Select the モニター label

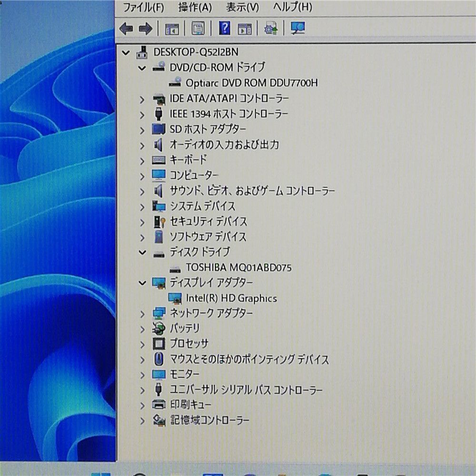[x=184, y=374]
